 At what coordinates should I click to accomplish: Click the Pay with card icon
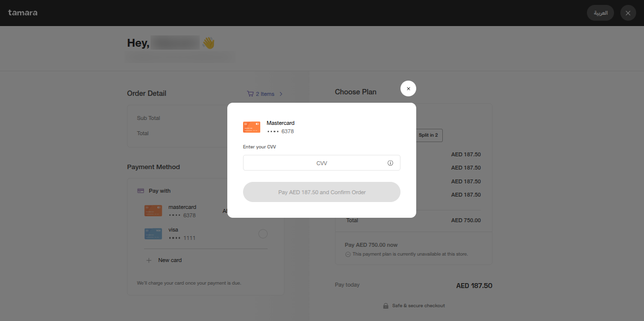[x=141, y=191]
